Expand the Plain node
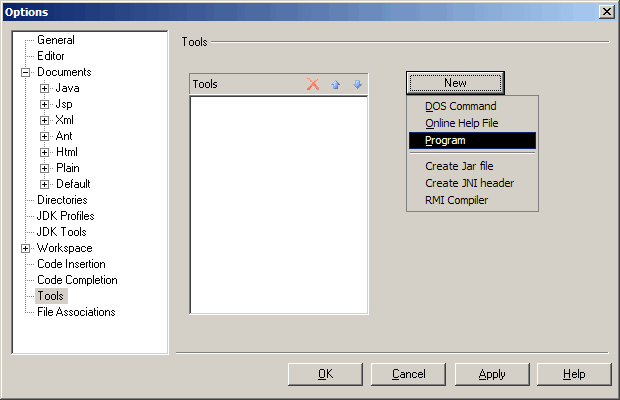Screen dimensions: 620x400 click(x=44, y=168)
